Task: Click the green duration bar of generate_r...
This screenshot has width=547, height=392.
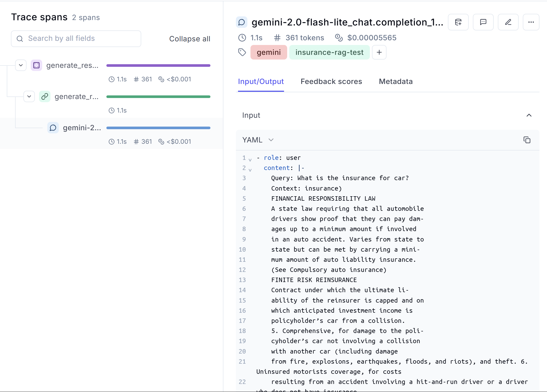Action: click(158, 97)
